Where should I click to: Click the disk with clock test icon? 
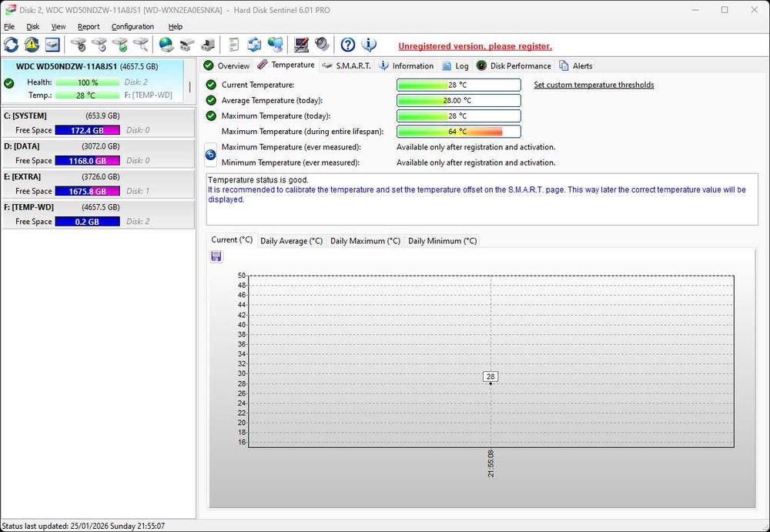point(99,45)
